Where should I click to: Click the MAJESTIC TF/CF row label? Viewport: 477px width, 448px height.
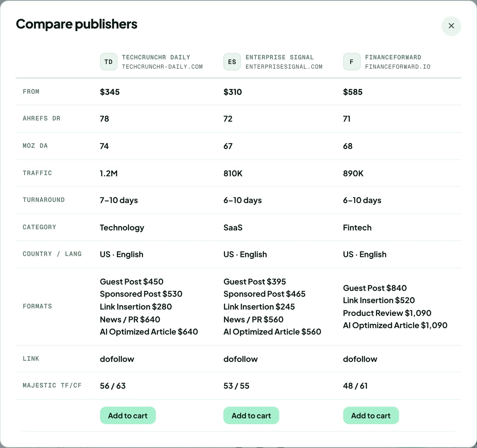52,385
